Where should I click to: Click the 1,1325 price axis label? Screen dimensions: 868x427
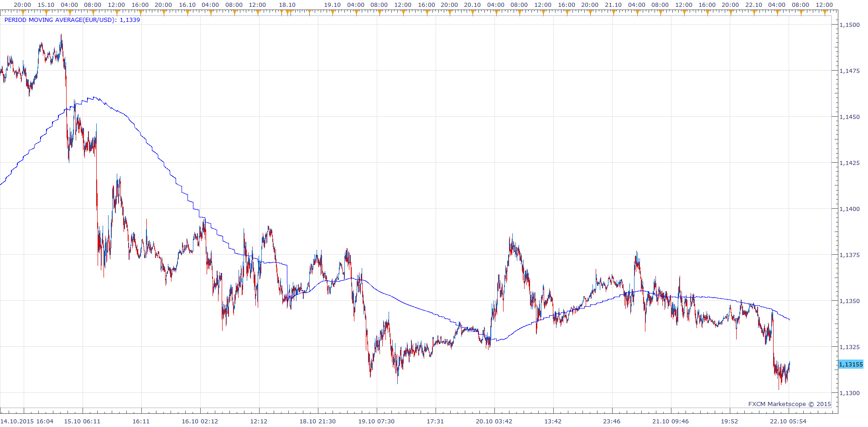849,347
